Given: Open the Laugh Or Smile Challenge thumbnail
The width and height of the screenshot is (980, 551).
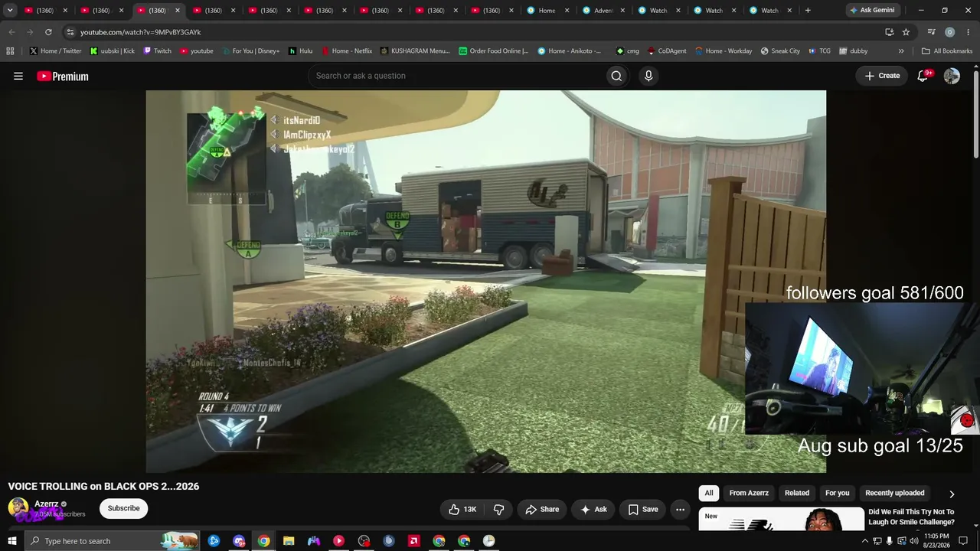Looking at the screenshot, I should [x=781, y=519].
